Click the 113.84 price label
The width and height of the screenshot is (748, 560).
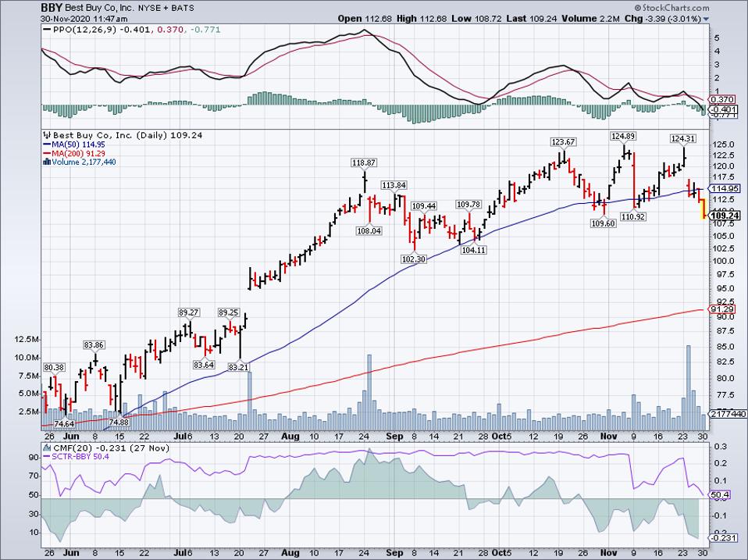(394, 185)
